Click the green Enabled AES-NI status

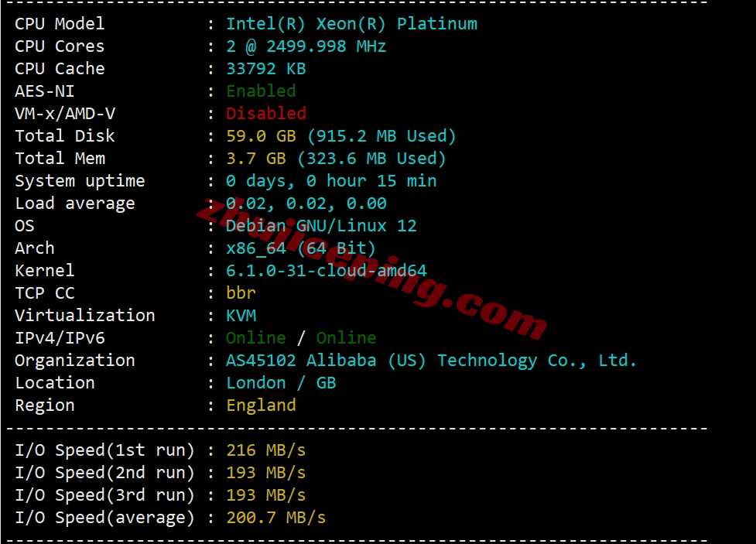pyautogui.click(x=261, y=91)
